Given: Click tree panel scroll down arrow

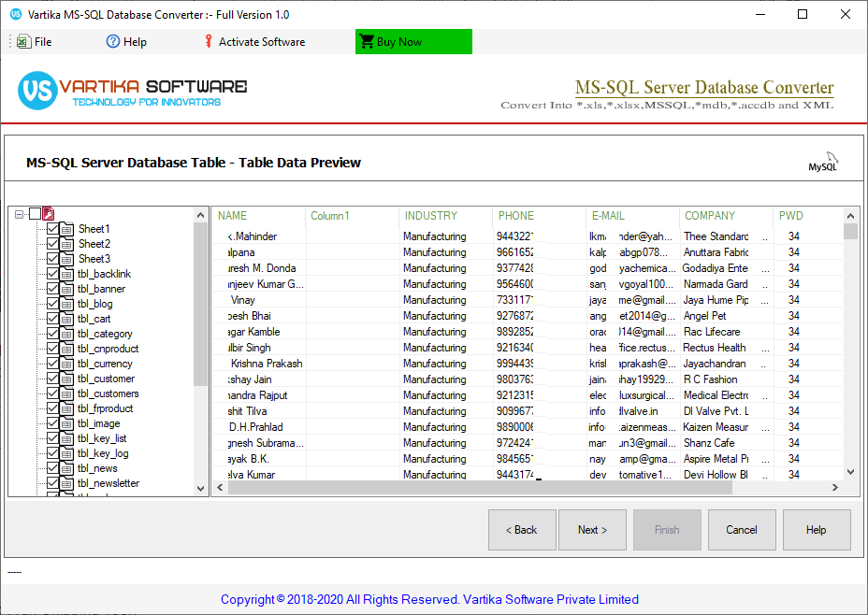Looking at the screenshot, I should [x=200, y=488].
